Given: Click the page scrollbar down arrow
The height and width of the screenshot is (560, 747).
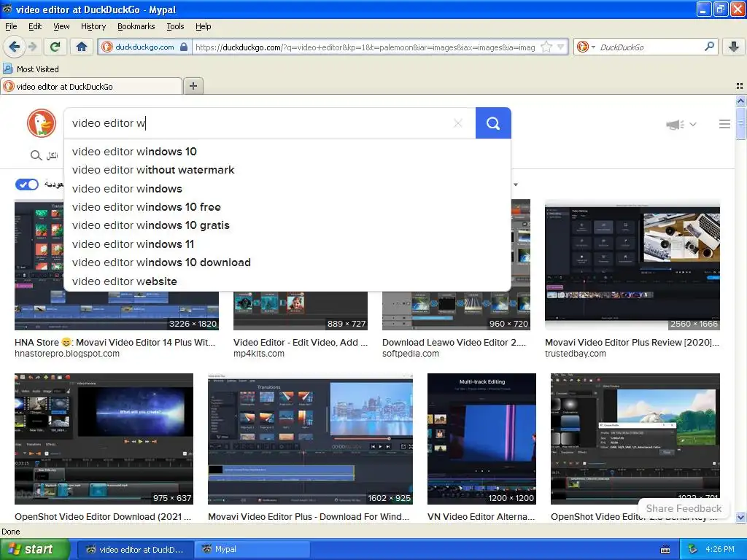Looking at the screenshot, I should (740, 518).
